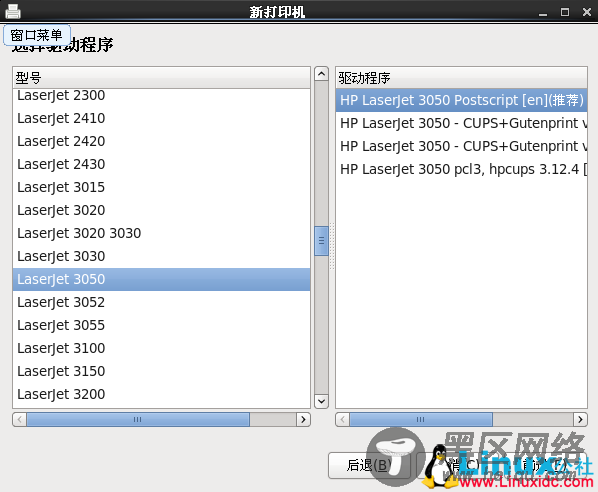Click the model list scroll up arrow
Screen dimensions: 598x492
pyautogui.click(x=322, y=74)
